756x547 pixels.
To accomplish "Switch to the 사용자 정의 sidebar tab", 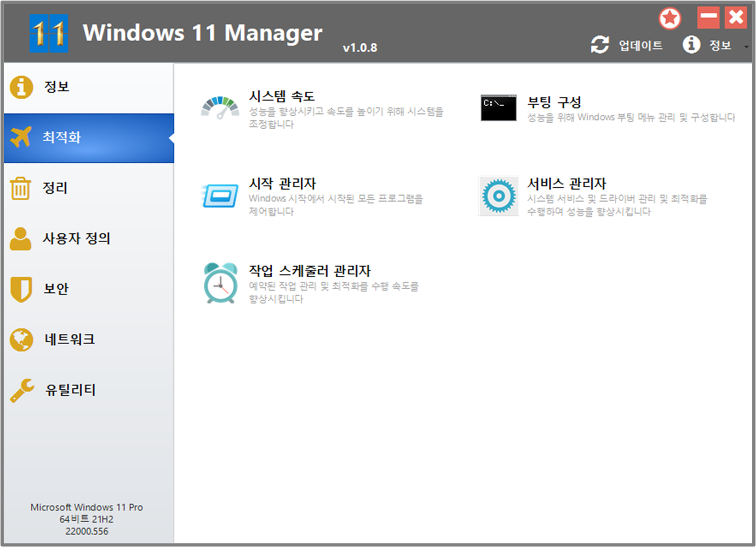I will click(x=89, y=239).
